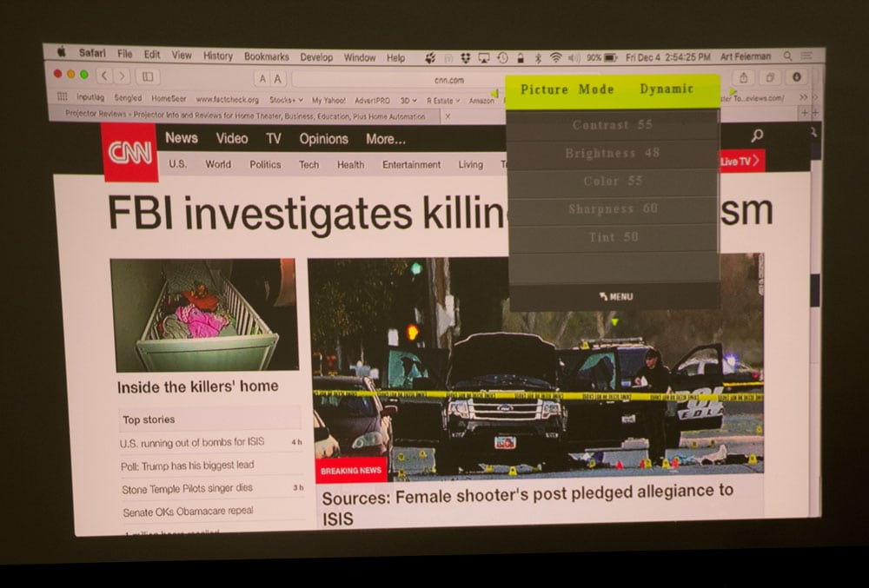Screen dimensions: 869x588
Task: Click the CNN logo
Action: 129,153
